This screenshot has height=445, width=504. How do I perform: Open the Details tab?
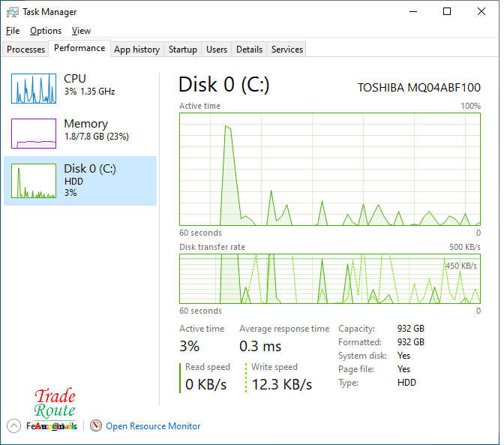tap(249, 50)
